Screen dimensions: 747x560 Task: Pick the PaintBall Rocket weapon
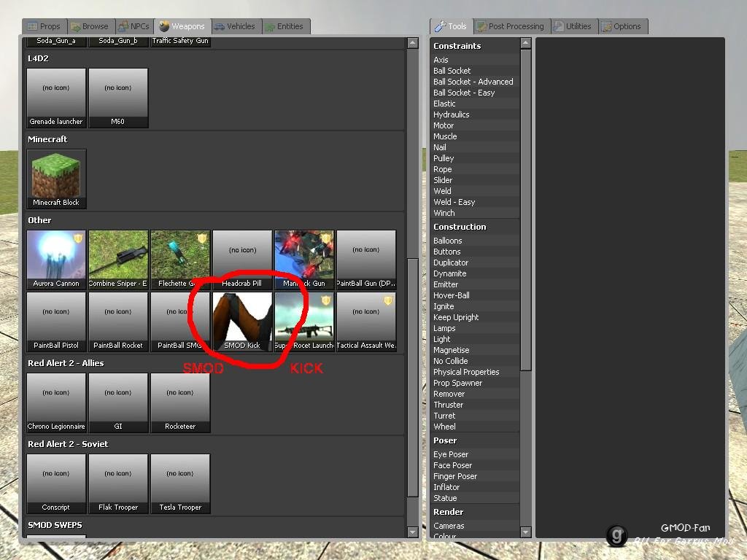click(118, 322)
